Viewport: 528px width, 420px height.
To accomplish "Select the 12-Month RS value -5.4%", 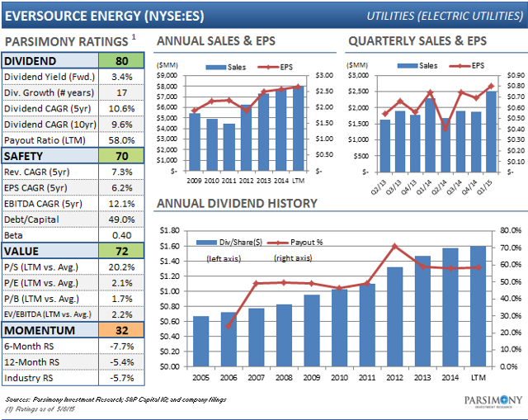I will (121, 362).
